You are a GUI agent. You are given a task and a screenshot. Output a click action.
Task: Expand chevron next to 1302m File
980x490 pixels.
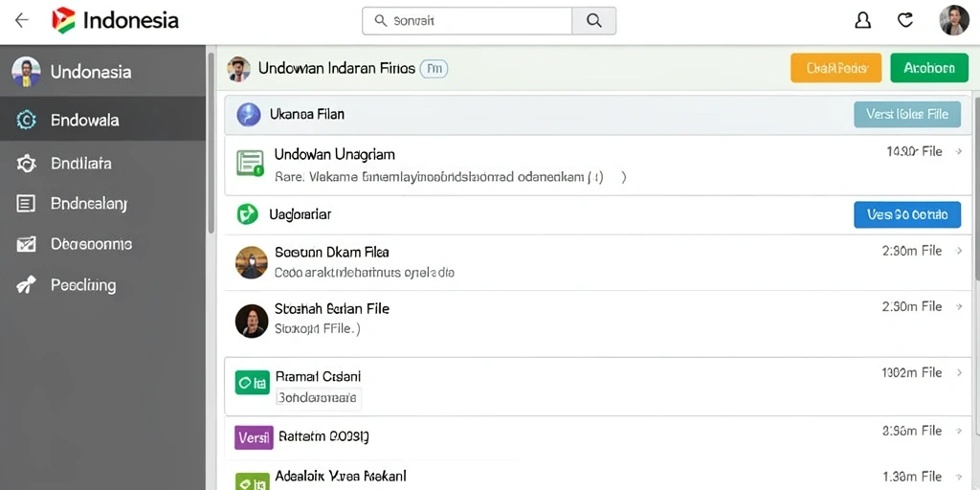(959, 373)
